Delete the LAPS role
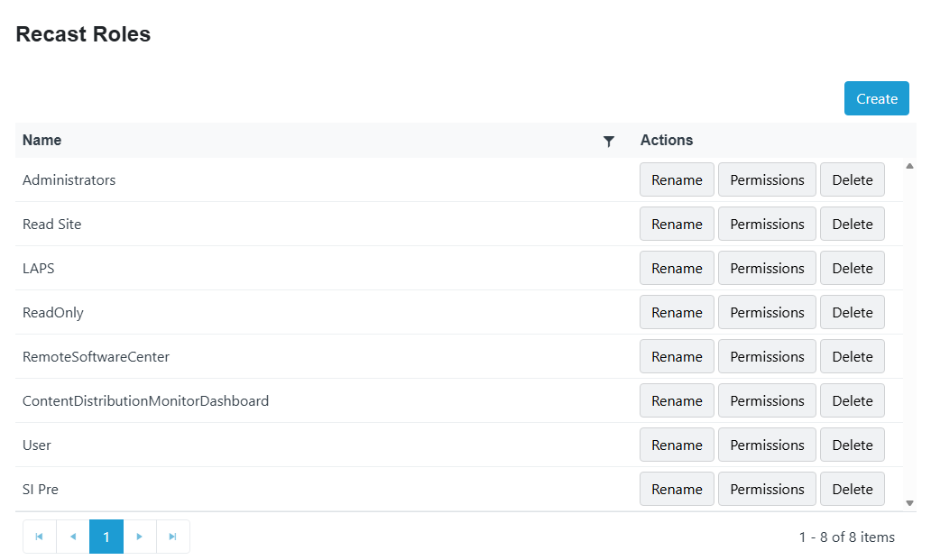The height and width of the screenshot is (560, 931). [853, 268]
